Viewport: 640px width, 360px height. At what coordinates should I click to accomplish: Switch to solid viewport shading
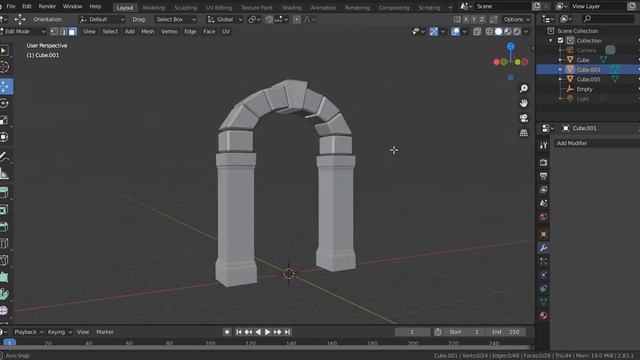tap(498, 31)
